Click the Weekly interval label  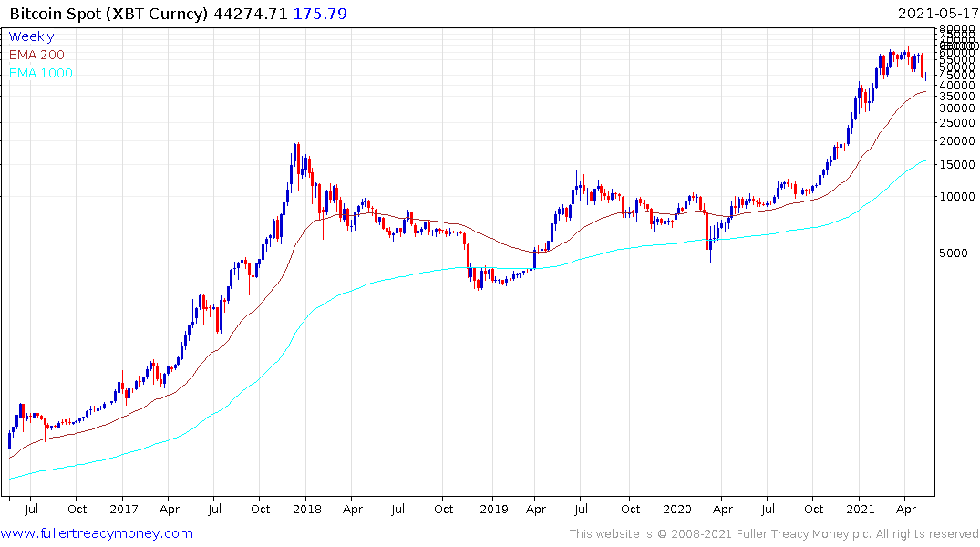[x=31, y=36]
